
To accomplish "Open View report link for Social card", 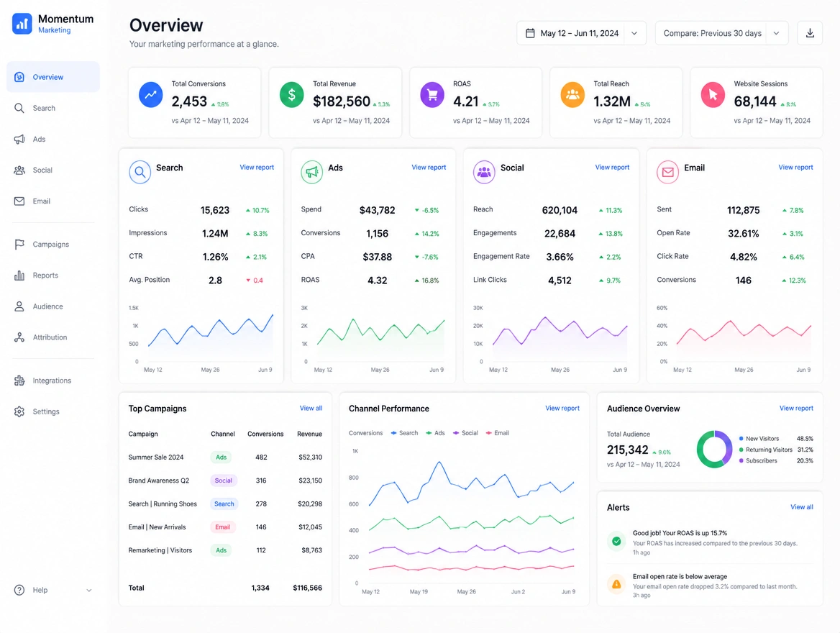I will pyautogui.click(x=612, y=167).
